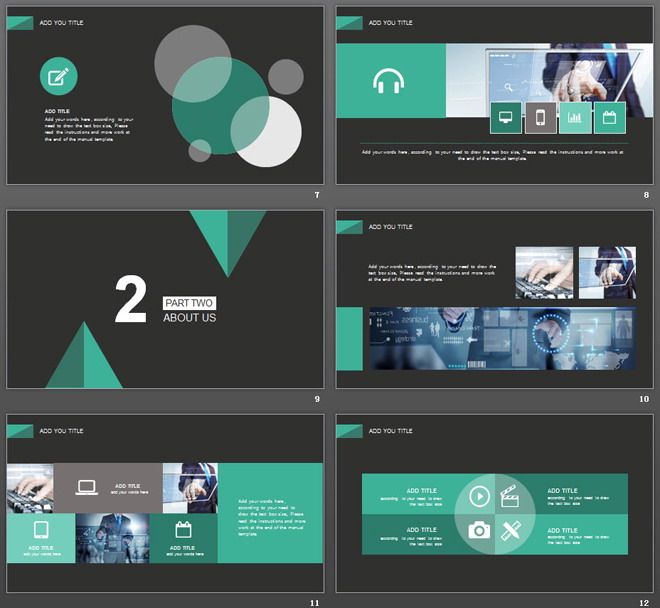Click the calendar icon on slide 11
Screen dimensions: 660x608
click(183, 529)
